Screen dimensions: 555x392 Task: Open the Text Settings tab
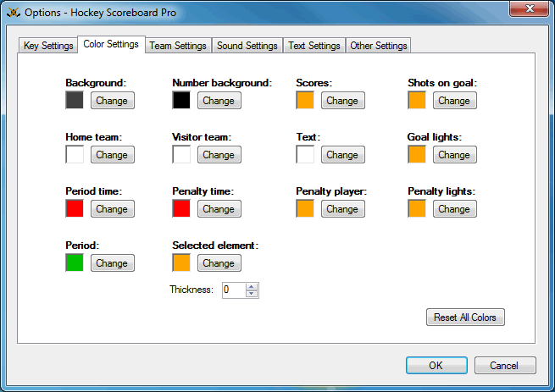pos(314,45)
